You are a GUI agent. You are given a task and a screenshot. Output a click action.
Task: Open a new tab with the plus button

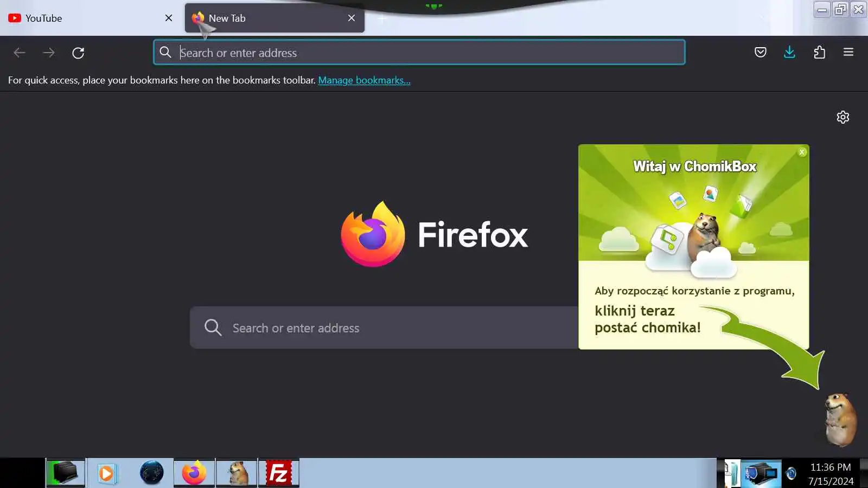382,18
